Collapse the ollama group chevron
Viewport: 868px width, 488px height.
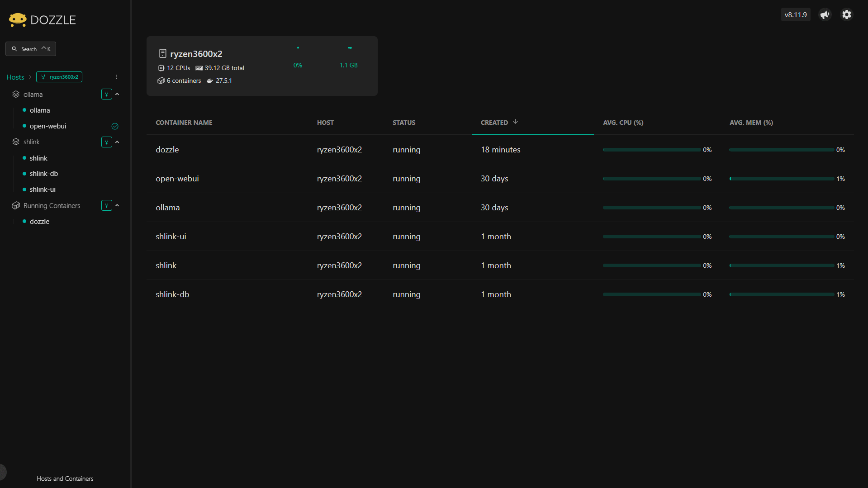[x=117, y=94]
